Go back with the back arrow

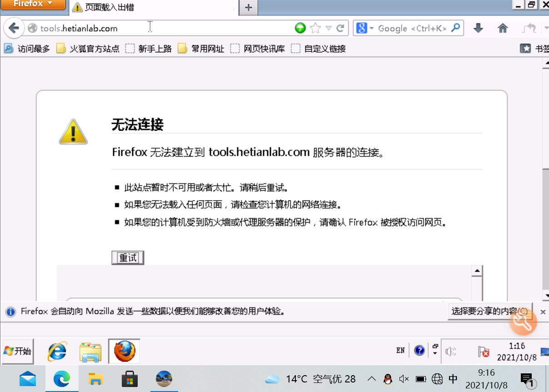click(14, 28)
